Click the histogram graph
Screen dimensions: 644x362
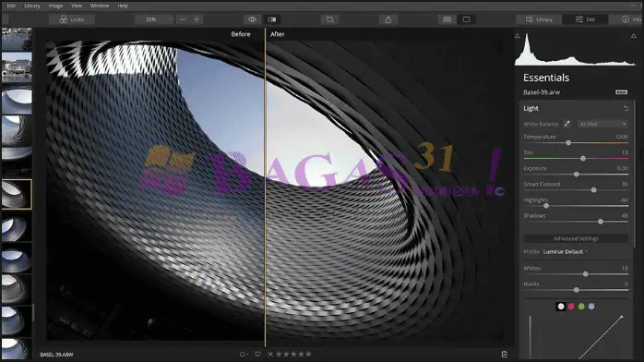point(575,49)
